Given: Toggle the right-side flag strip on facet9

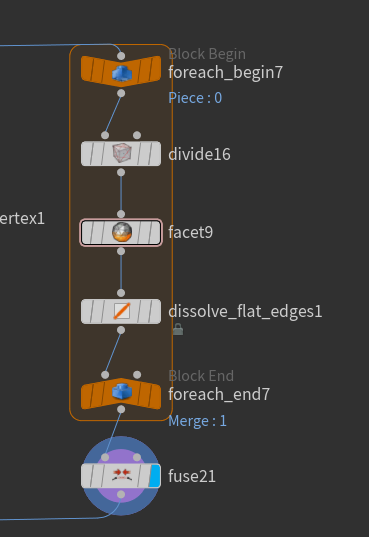Looking at the screenshot, I should (x=155, y=233).
